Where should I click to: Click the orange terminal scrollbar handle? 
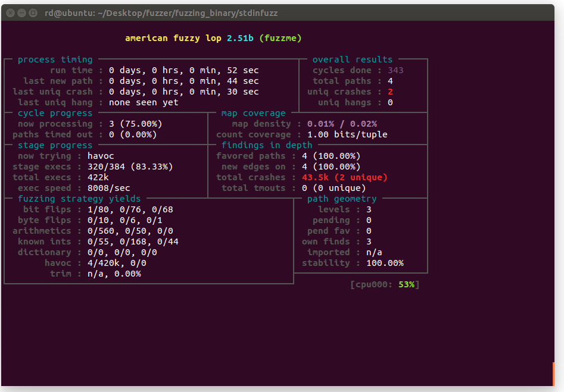(x=553, y=374)
